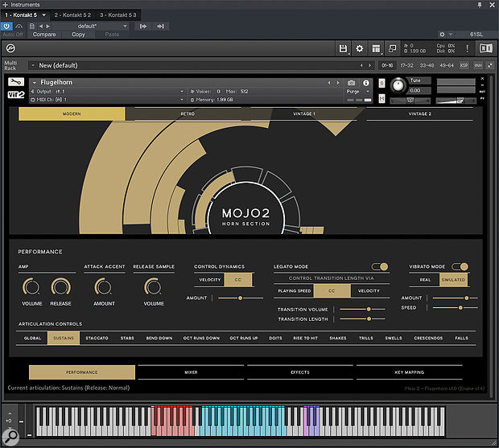499x448 pixels.
Task: Select rack page 17-32
Action: (406, 65)
